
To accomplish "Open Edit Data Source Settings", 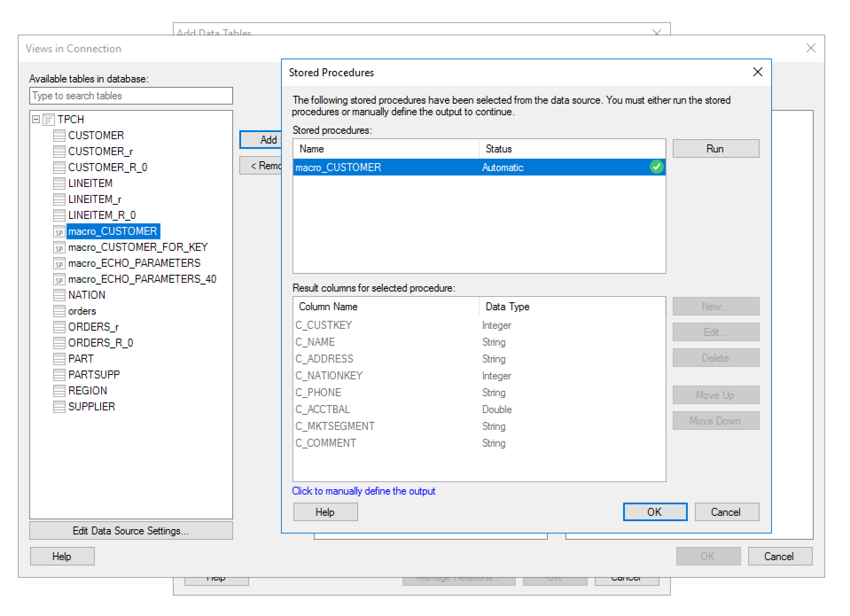I will click(131, 530).
